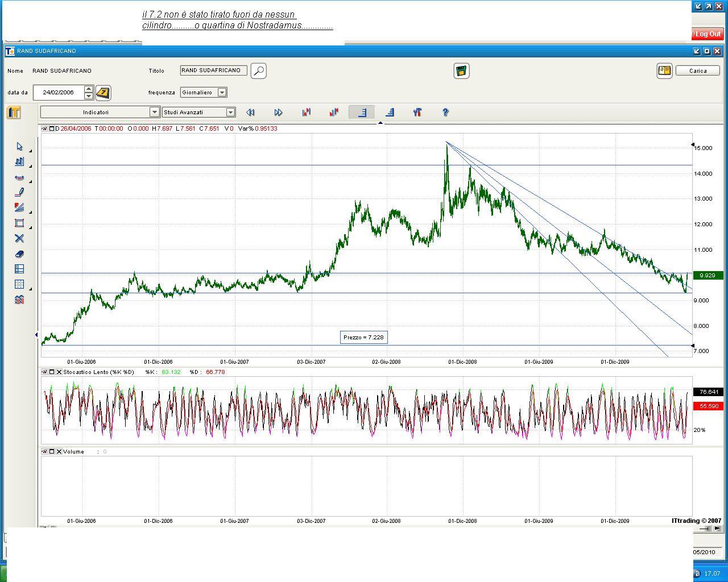Close the Volume panel
The image size is (728, 582).
59,451
